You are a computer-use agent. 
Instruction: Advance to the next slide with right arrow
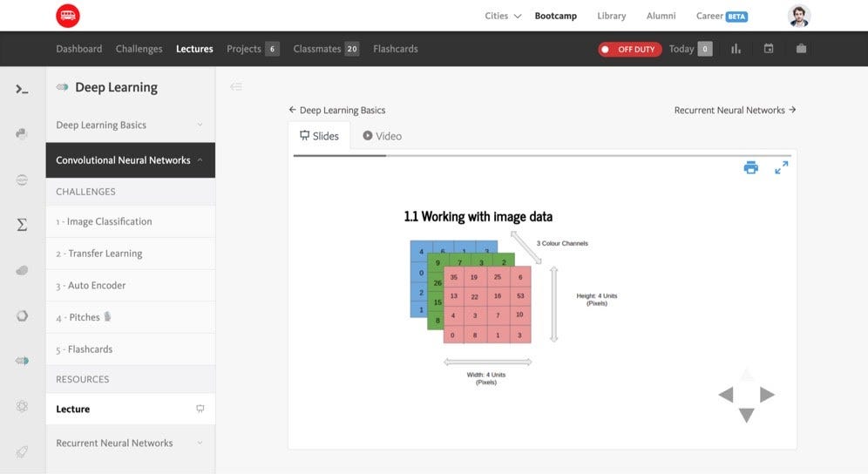767,395
